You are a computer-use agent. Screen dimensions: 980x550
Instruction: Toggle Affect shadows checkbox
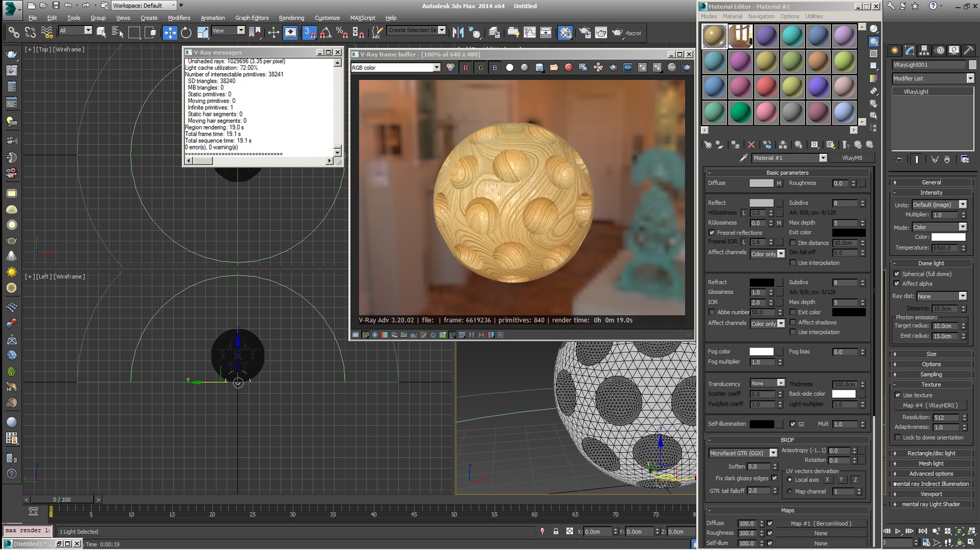pos(792,323)
